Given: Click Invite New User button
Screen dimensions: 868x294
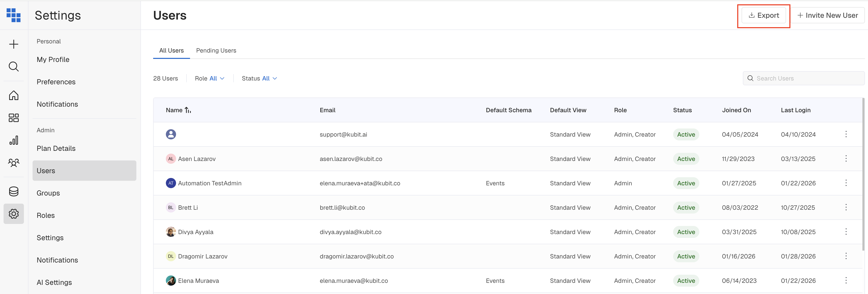Looking at the screenshot, I should tap(828, 15).
